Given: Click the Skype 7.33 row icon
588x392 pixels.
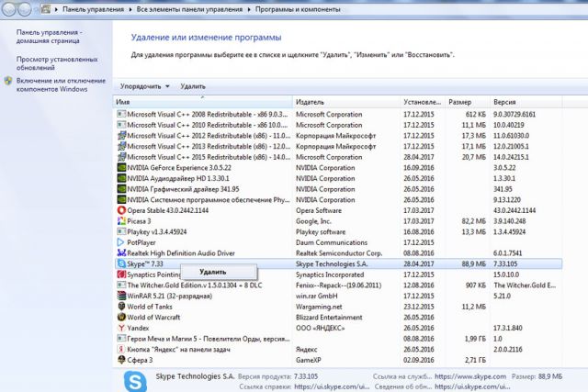Looking at the screenshot, I should pos(121,263).
